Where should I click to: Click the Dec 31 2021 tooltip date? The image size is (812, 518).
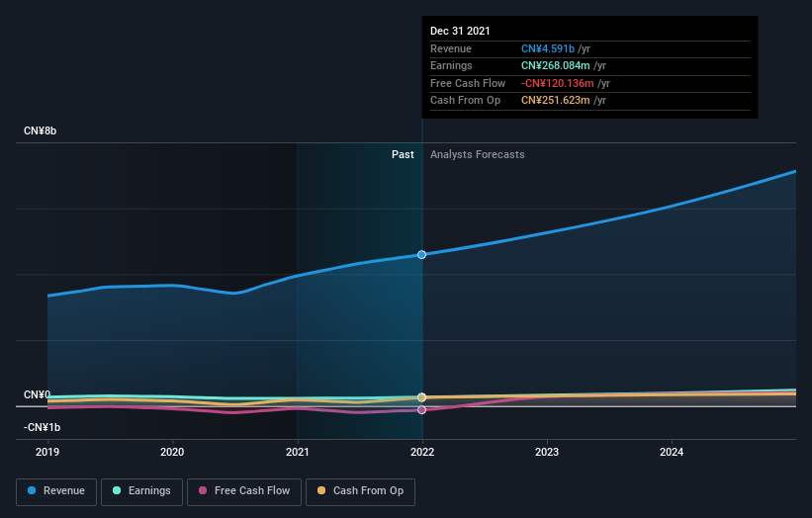click(460, 31)
